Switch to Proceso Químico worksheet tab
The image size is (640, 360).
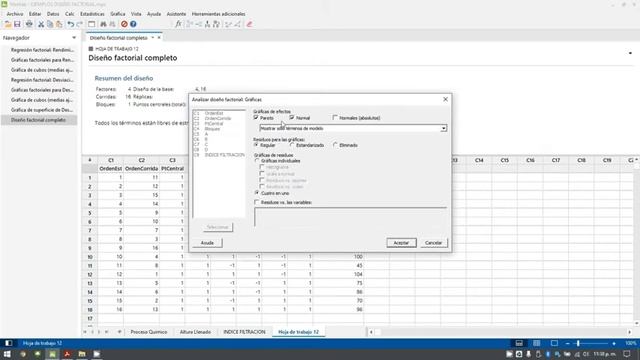tap(149, 332)
